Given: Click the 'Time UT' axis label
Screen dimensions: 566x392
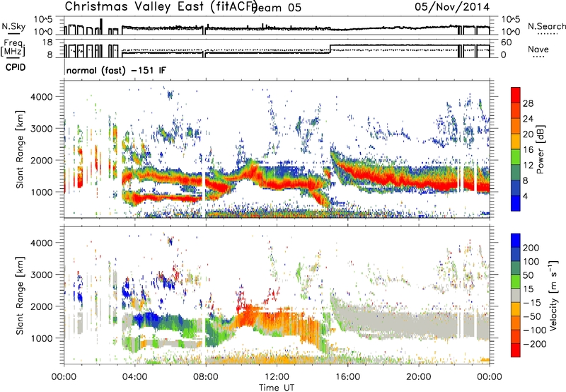Looking at the screenshot, I should pyautogui.click(x=277, y=388).
